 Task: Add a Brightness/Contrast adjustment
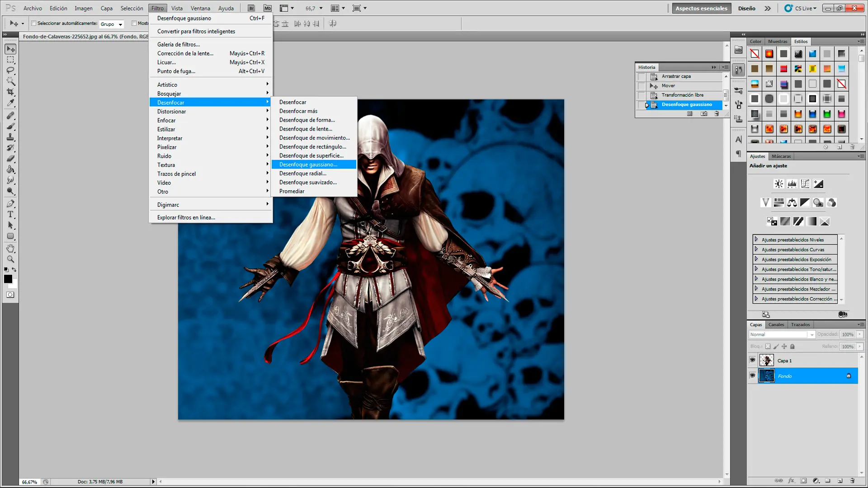coord(778,184)
